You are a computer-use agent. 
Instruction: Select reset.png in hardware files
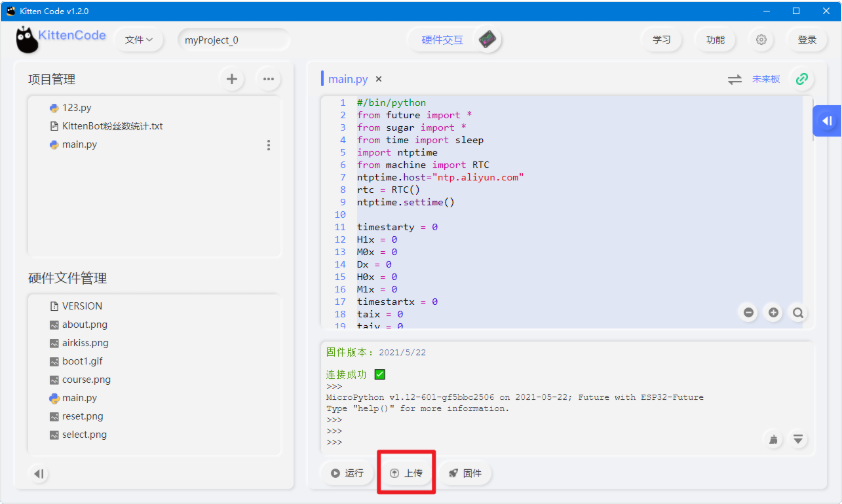(76, 416)
